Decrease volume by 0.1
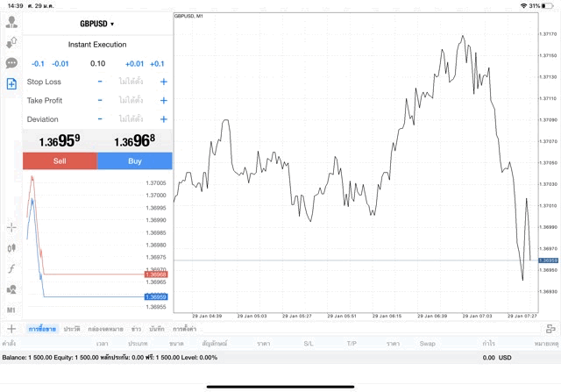The image size is (561, 392). coord(38,63)
